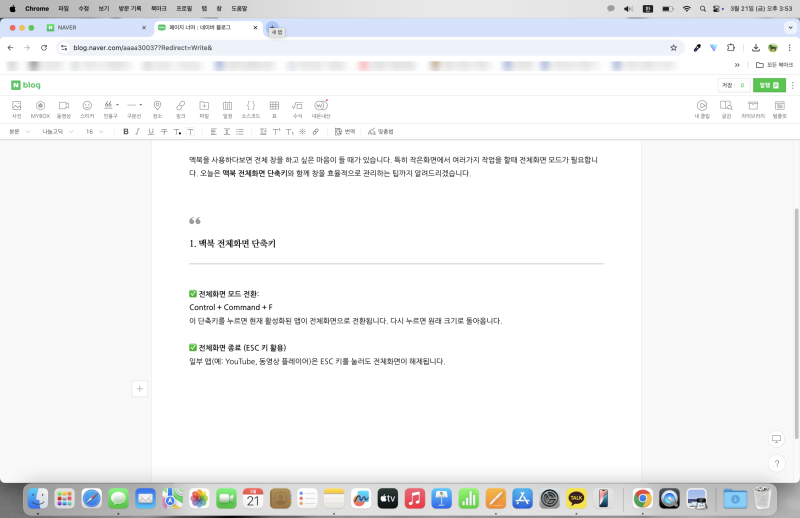Open the 글감 search panel
Screen dimensions: 800x518
coord(726,109)
